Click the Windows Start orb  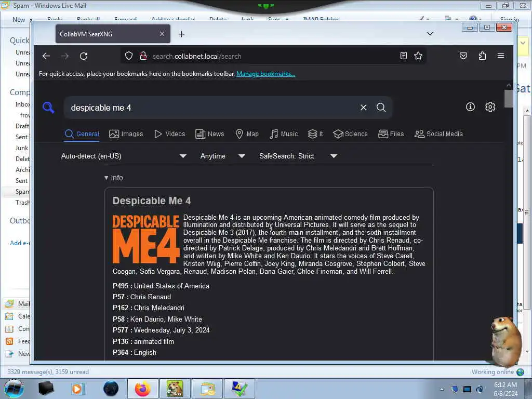(14, 389)
